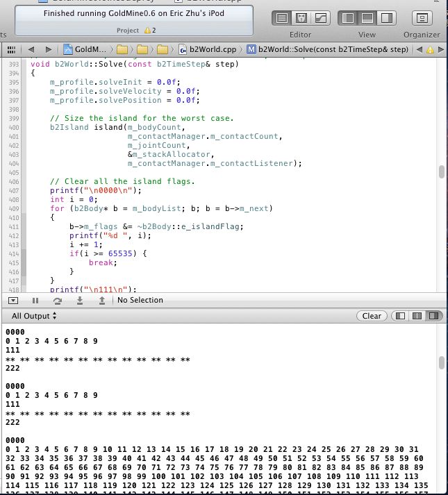Open the GoldM... project in jump bar
448x495 pixels.
coord(85,49)
